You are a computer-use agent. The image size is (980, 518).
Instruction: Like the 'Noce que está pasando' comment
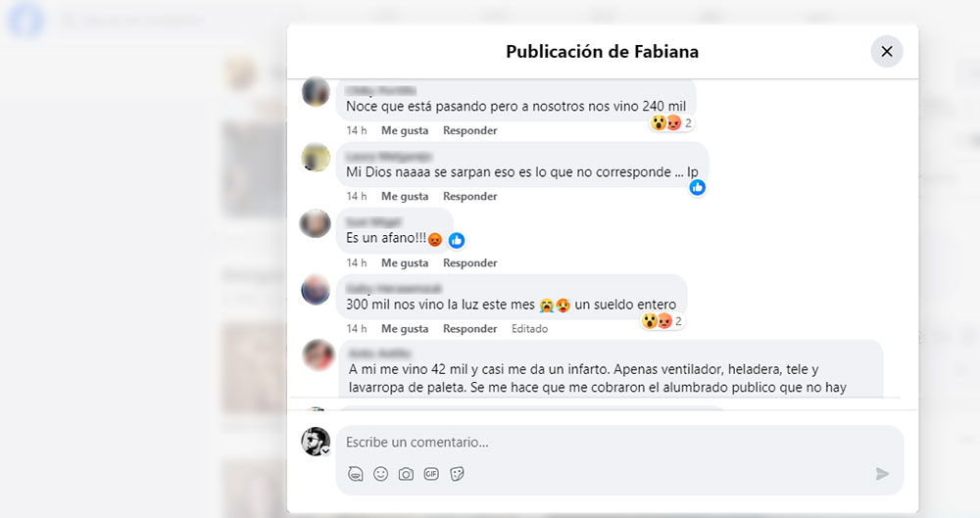coord(405,130)
